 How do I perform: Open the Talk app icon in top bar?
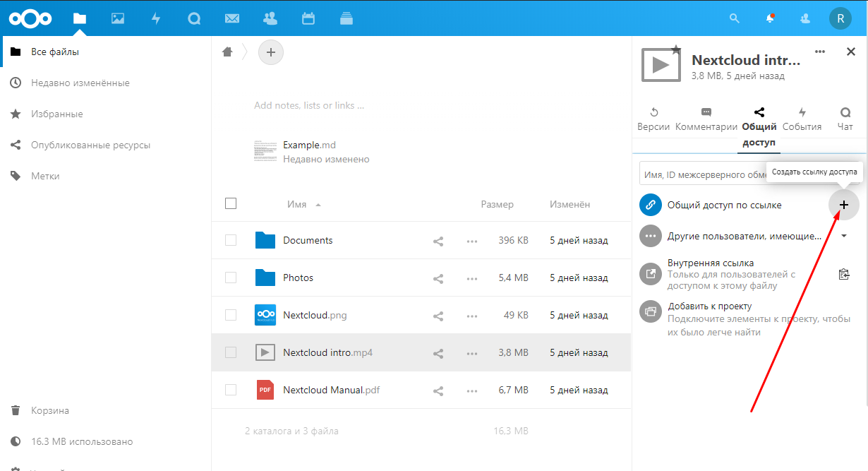coord(194,18)
